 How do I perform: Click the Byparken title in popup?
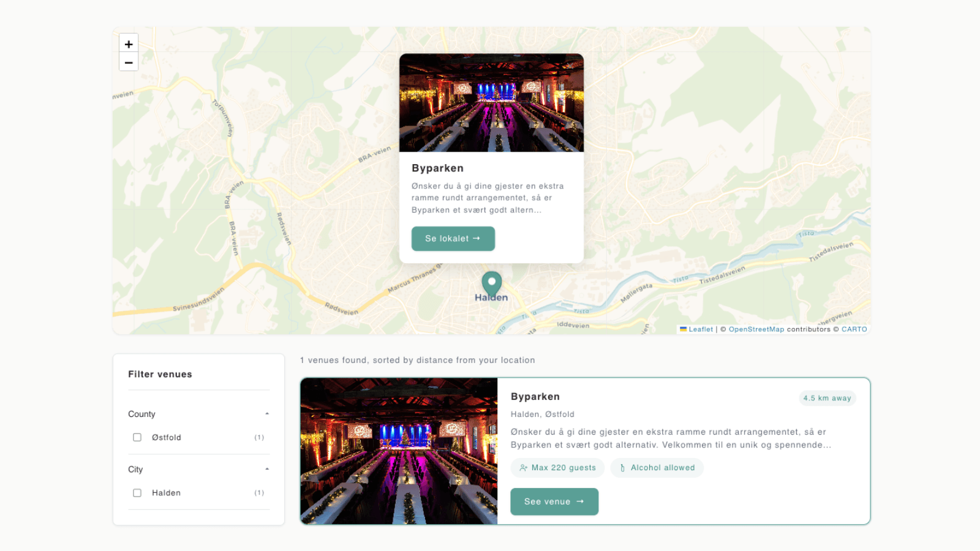coord(438,168)
